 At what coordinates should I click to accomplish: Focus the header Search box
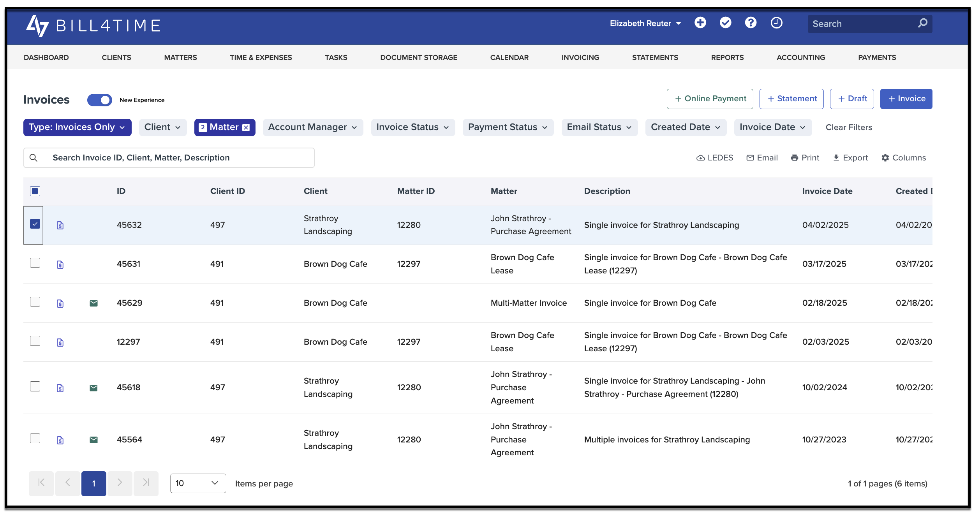870,24
